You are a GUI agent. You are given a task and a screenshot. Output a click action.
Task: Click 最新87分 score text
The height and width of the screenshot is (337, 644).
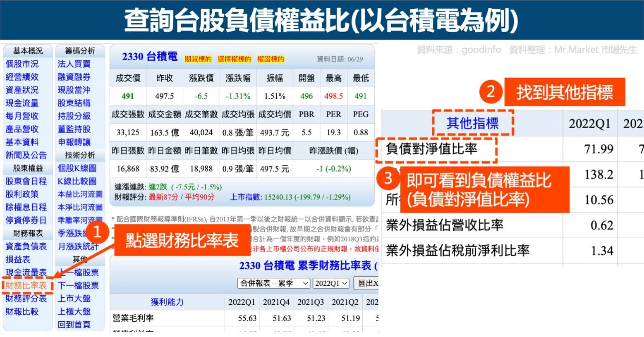(163, 197)
